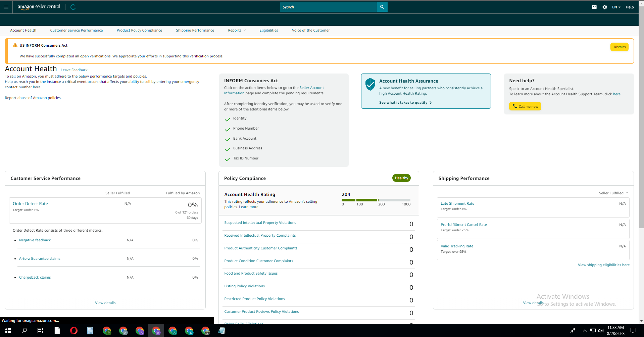Open Windows taskbar search
The height and width of the screenshot is (337, 644).
24,331
